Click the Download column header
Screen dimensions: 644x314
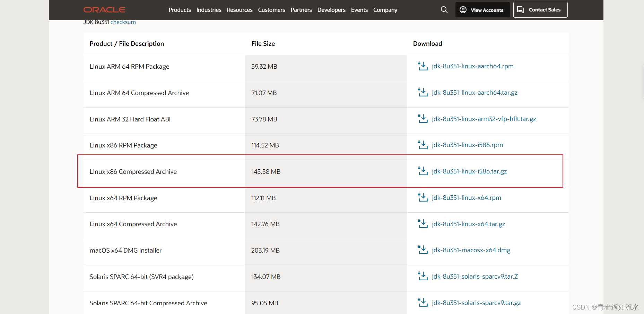427,43
